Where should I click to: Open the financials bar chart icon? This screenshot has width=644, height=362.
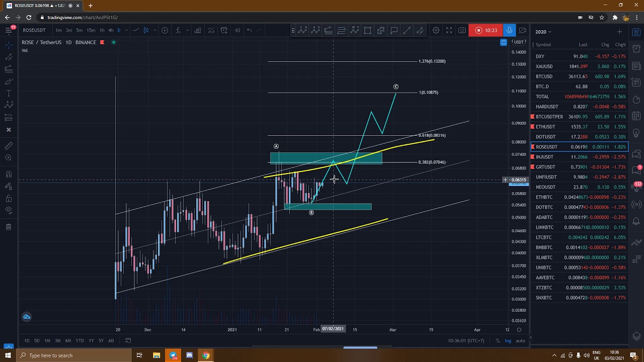pos(198,30)
